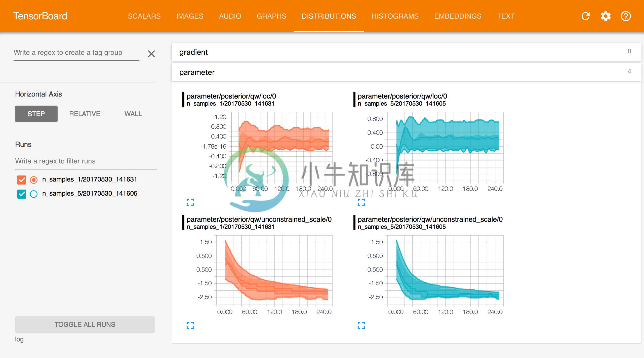Switch to the HISTOGRAMS tab

[395, 16]
